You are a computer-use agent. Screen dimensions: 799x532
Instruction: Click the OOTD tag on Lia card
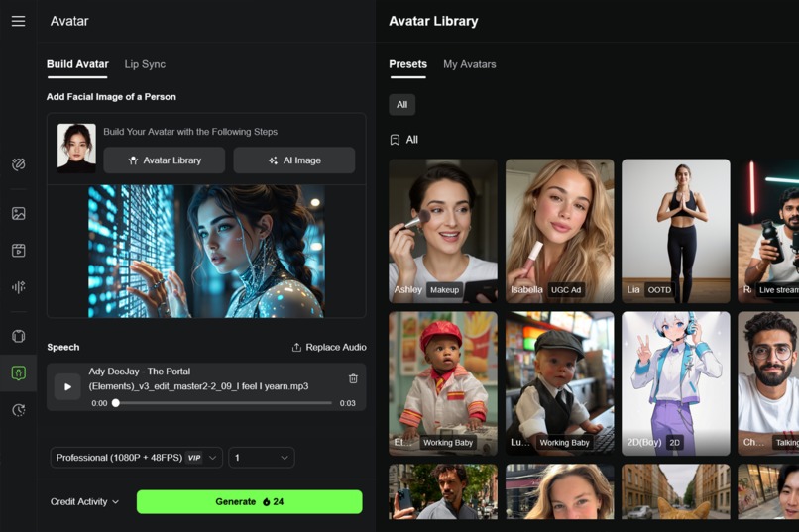coord(659,290)
